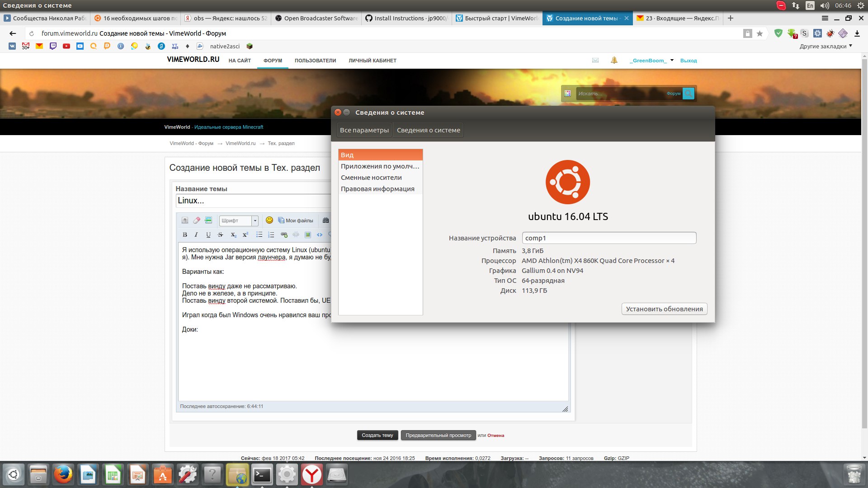Image resolution: width=868 pixels, height=488 pixels.
Task: Open Adguard green shield extension
Action: 778,33
